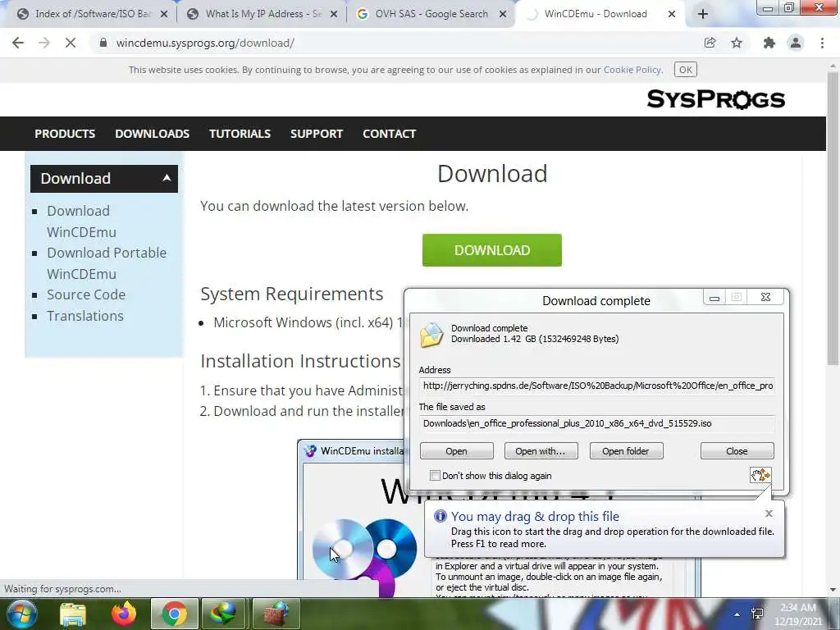Click the taskbar clock 2:34 AM
This screenshot has width=840, height=630.
coord(798,614)
